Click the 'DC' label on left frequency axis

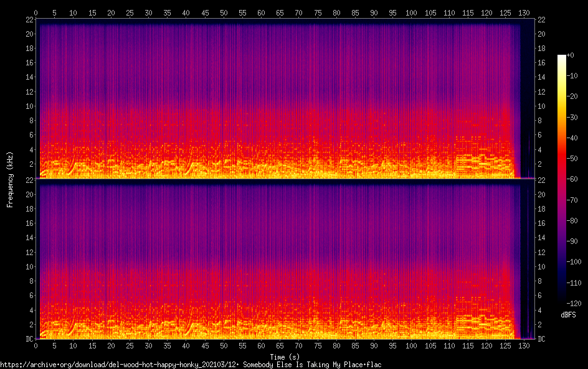pyautogui.click(x=29, y=339)
